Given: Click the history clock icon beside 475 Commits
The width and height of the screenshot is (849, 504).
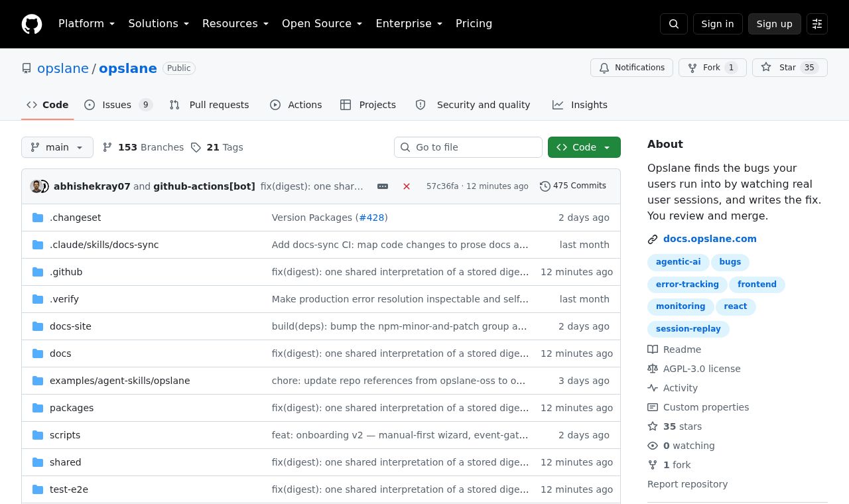Looking at the screenshot, I should click(x=545, y=186).
